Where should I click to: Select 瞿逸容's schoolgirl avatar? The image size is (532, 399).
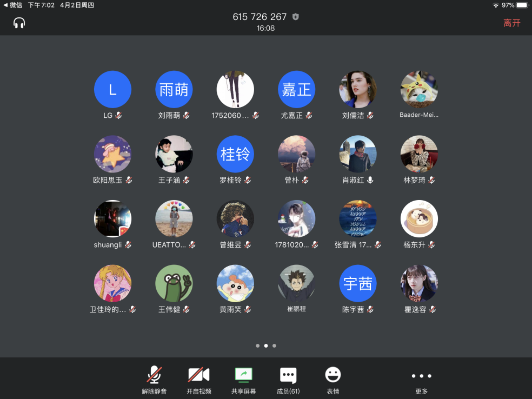419,283
